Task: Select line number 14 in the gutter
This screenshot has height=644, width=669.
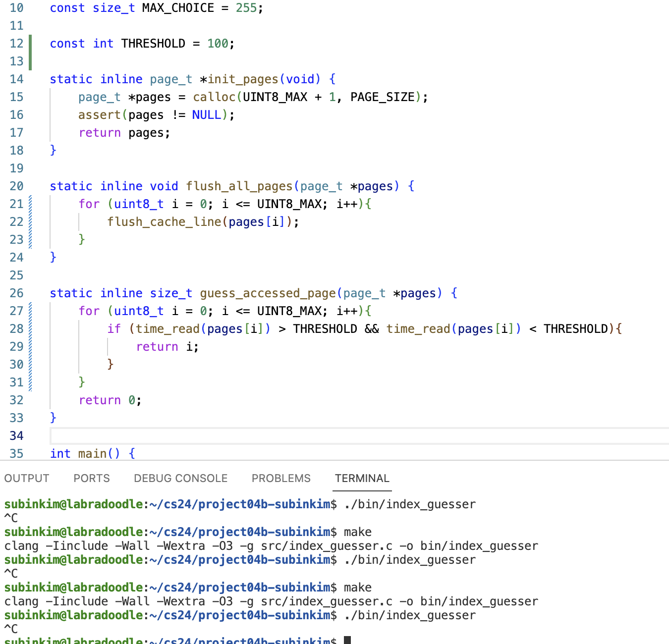Action: point(16,79)
